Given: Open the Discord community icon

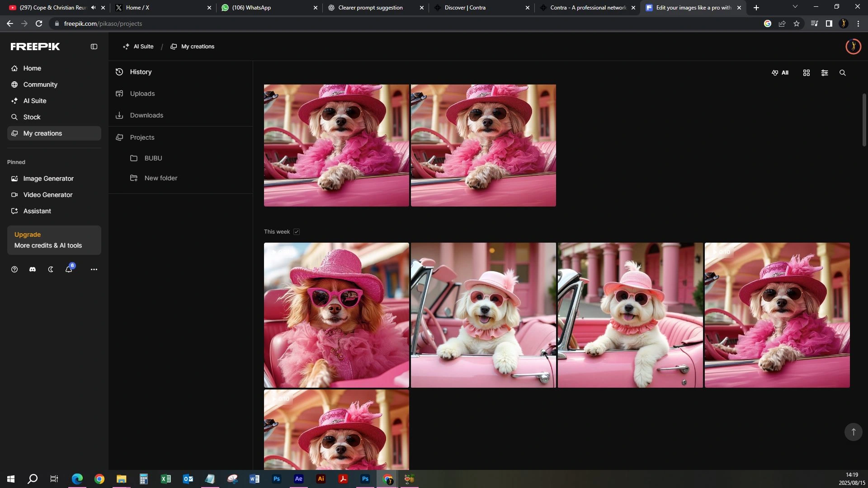Looking at the screenshot, I should click(33, 269).
